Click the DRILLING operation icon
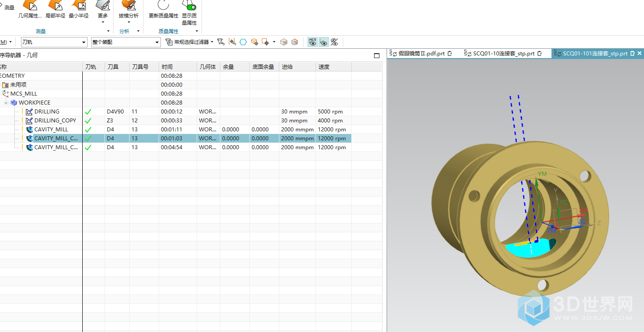644x332 pixels. [x=29, y=111]
